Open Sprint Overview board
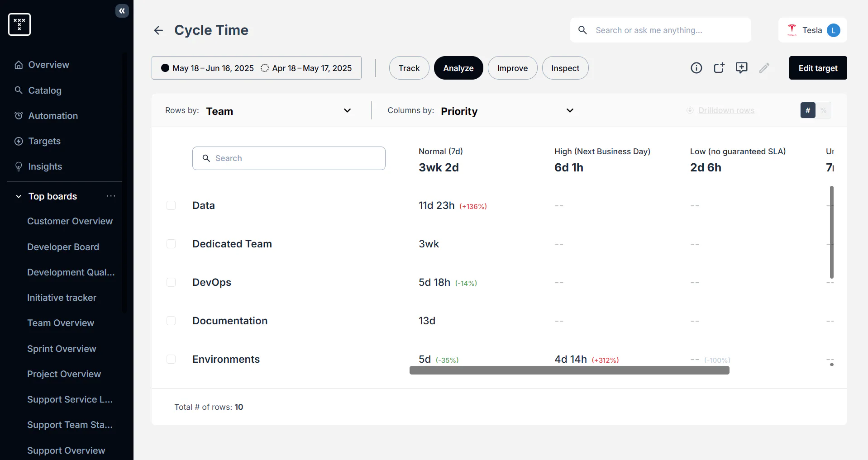The image size is (868, 460). [x=62, y=349]
